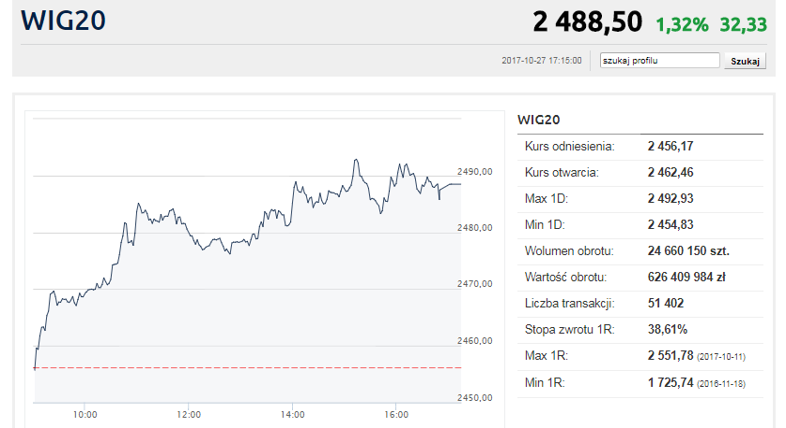Click the 'szukaj profilu' search field
The image size is (786, 428).
tap(658, 60)
